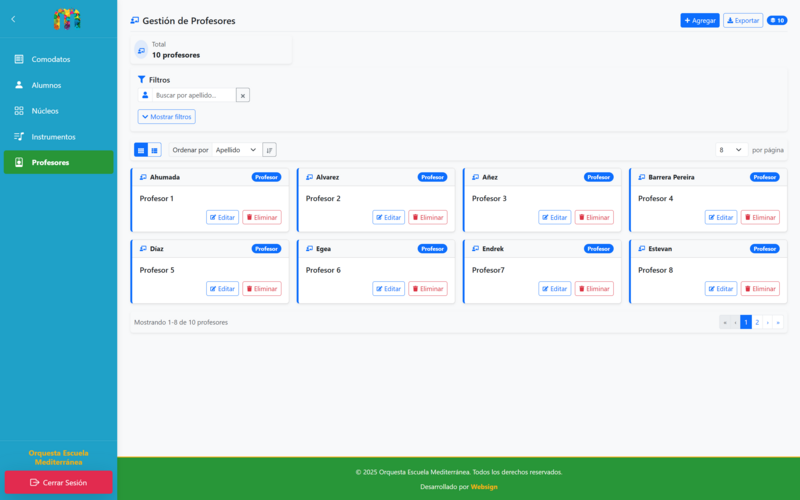
Task: Go to the Instrumentos section
Action: pos(53,136)
